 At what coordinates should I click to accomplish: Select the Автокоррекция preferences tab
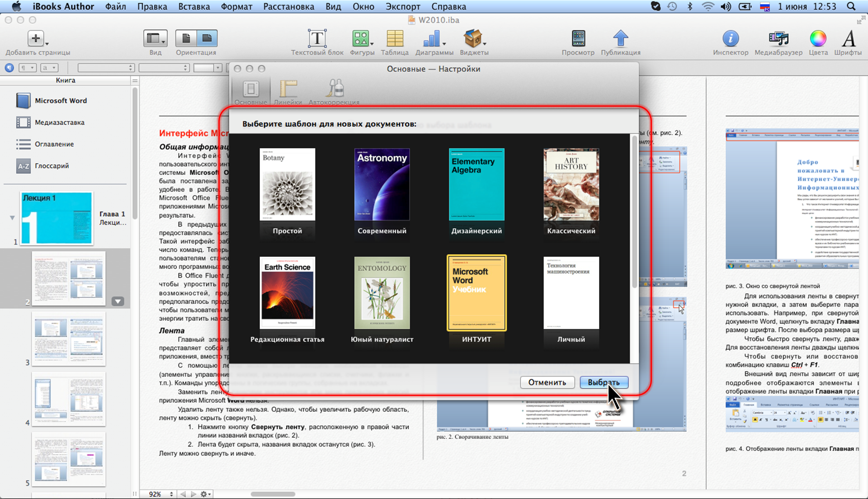coord(334,92)
